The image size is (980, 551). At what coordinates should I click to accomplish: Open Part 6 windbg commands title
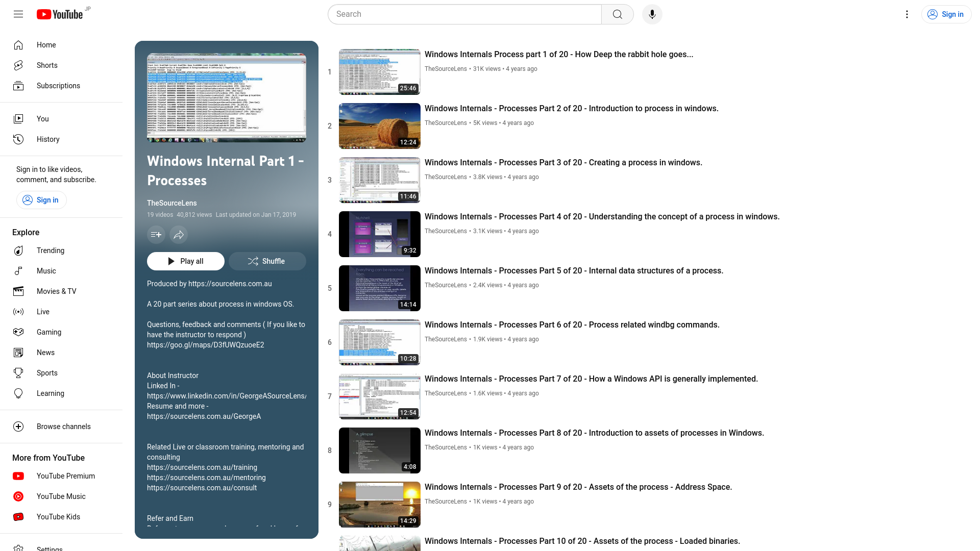click(572, 325)
